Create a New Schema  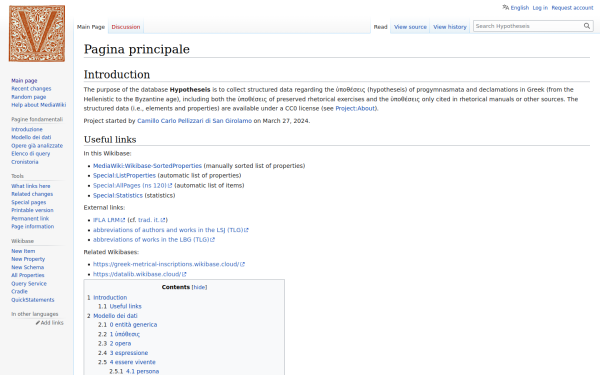coord(28,267)
